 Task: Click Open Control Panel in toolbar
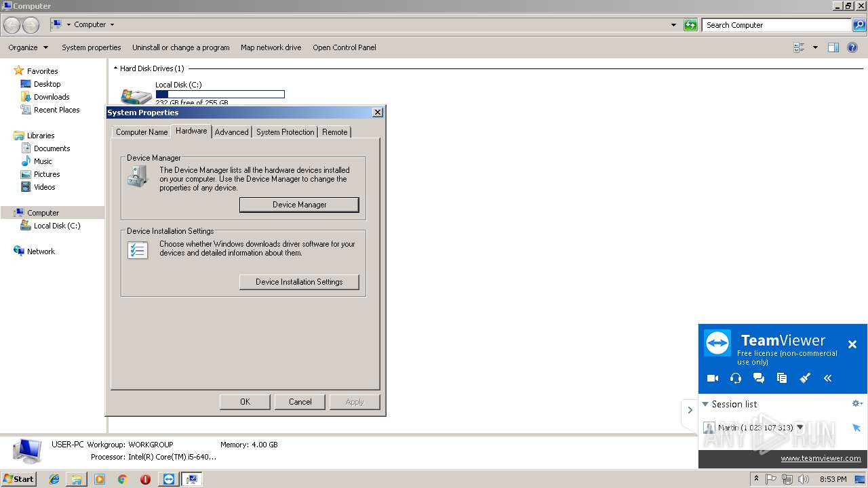(x=344, y=47)
